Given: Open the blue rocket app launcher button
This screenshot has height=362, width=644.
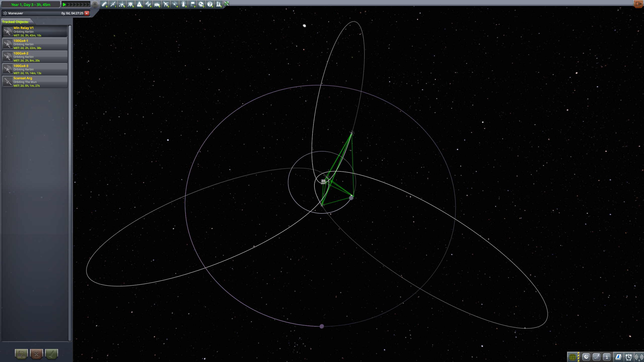Looking at the screenshot, I should pyautogui.click(x=618, y=357).
